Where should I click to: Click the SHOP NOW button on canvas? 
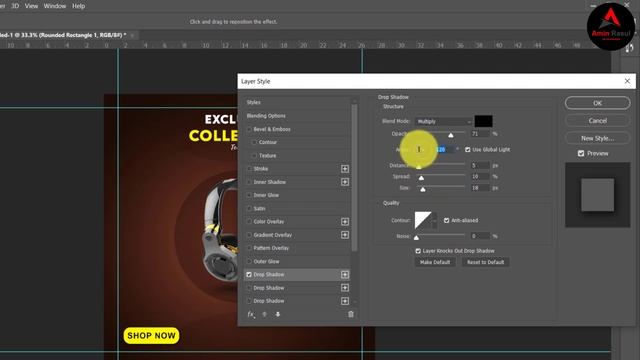[x=151, y=336]
